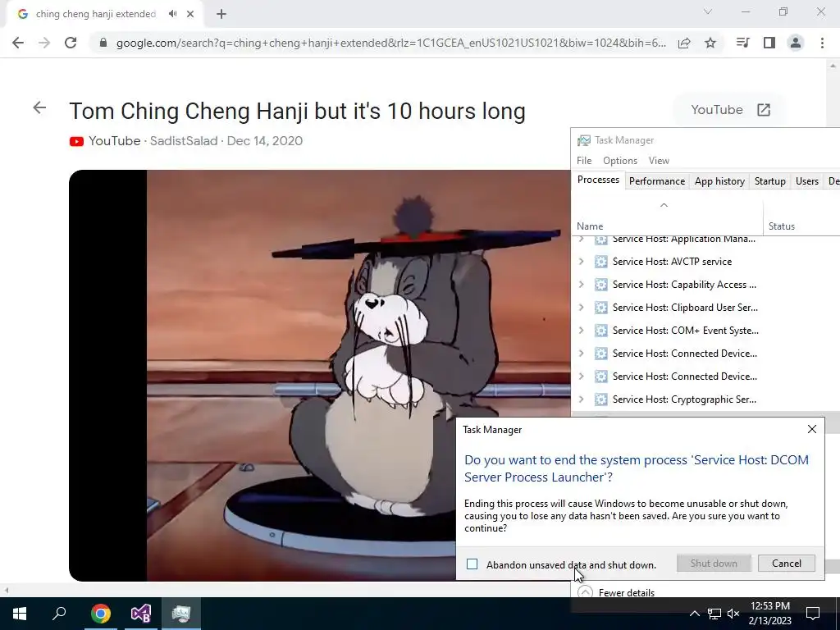Toggle Chrome side panel icon
The width and height of the screenshot is (840, 630).
point(769,43)
